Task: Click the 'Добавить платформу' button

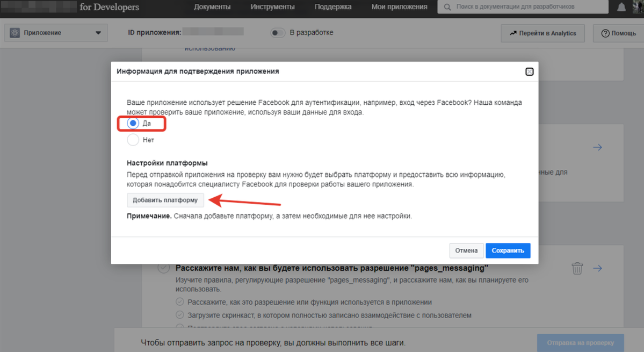Action: tap(165, 200)
